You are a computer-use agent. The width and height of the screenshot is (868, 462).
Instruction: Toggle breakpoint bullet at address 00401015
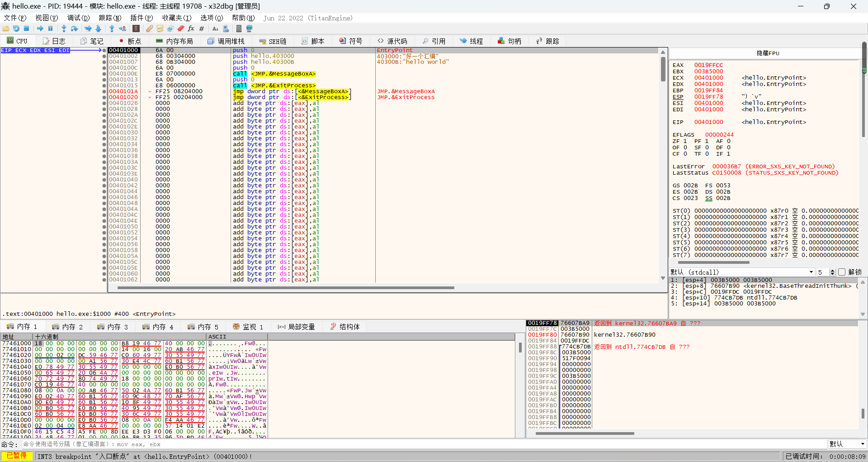[104, 86]
